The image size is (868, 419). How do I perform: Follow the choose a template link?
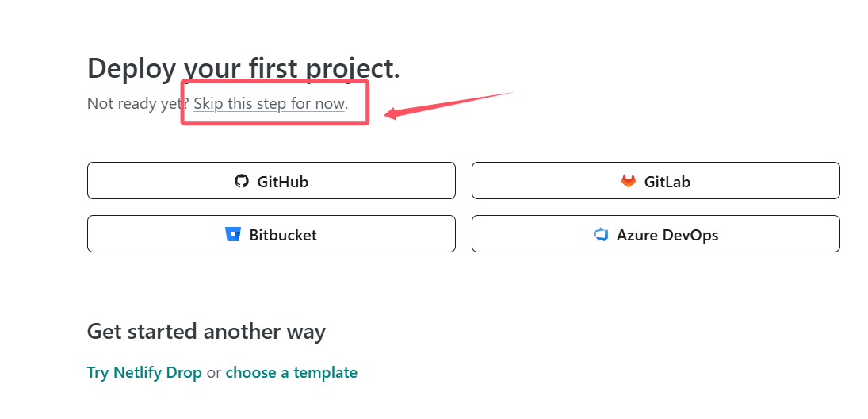tap(291, 372)
